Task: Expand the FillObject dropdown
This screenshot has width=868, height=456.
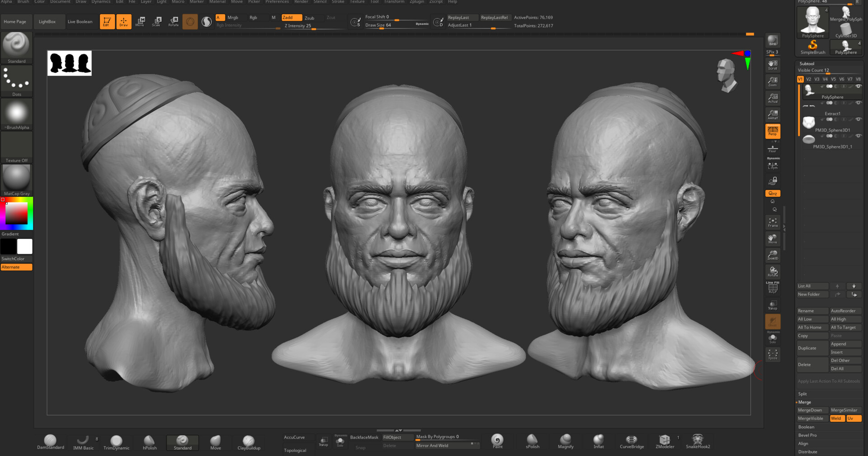Action: point(397,437)
